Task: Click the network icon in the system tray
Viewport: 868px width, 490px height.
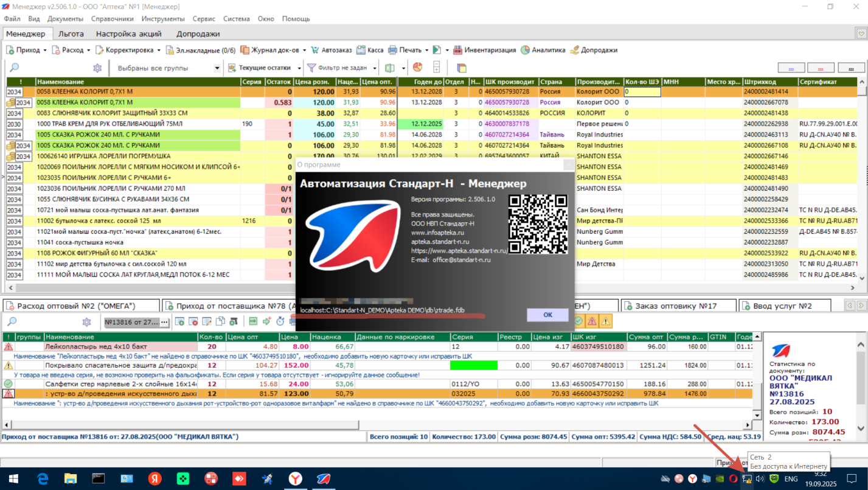Action: (747, 479)
